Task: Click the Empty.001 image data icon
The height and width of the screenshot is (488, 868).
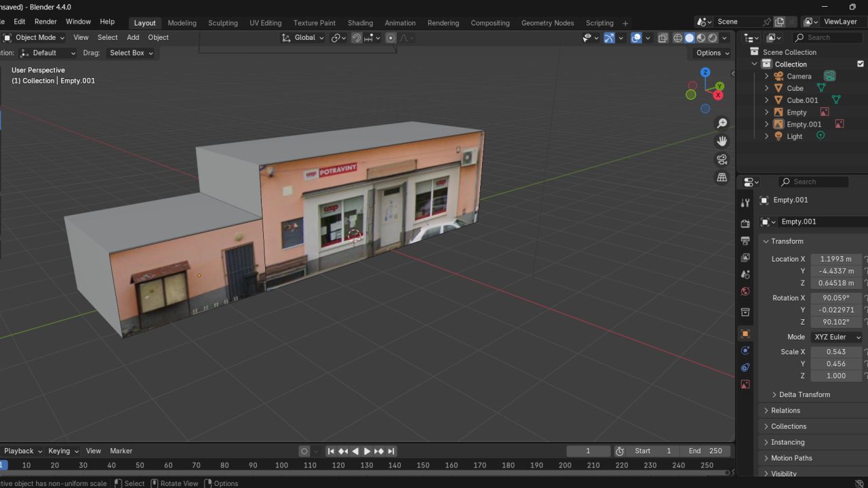Action: pos(840,124)
